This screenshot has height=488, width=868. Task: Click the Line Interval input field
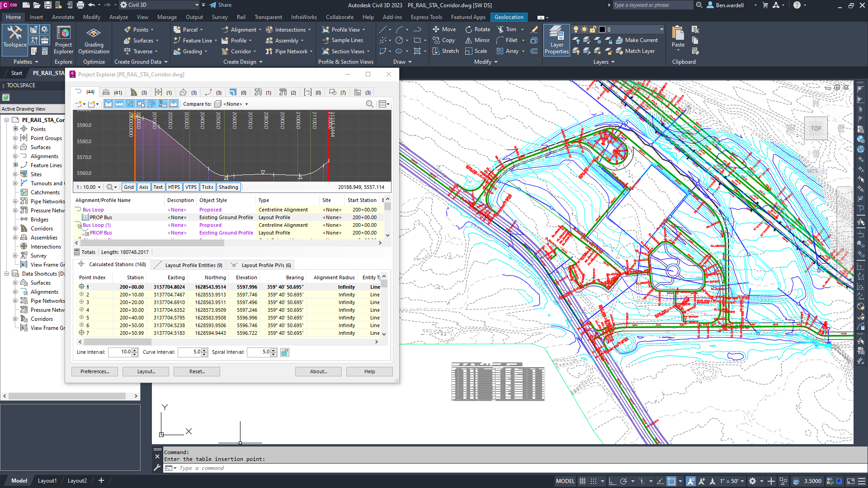[120, 352]
